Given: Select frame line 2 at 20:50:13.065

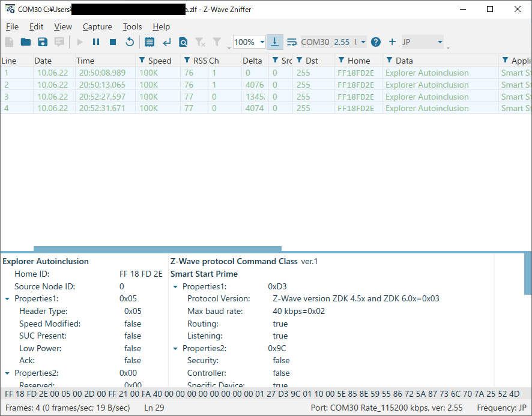Looking at the screenshot, I should [x=266, y=85].
